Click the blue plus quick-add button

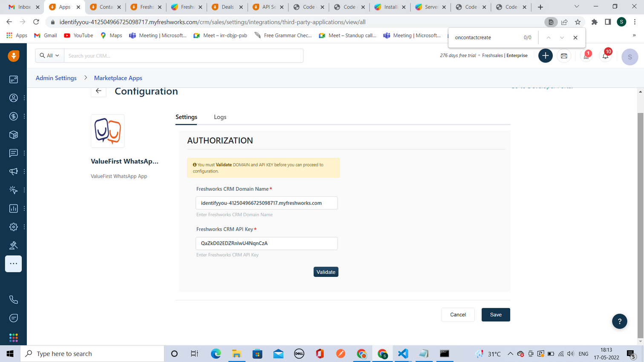(545, 56)
